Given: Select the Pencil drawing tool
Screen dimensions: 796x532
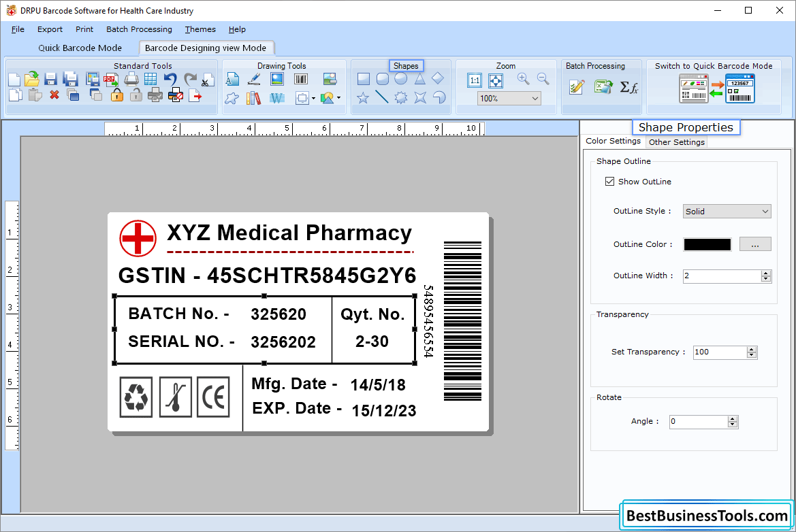Looking at the screenshot, I should click(x=253, y=79).
